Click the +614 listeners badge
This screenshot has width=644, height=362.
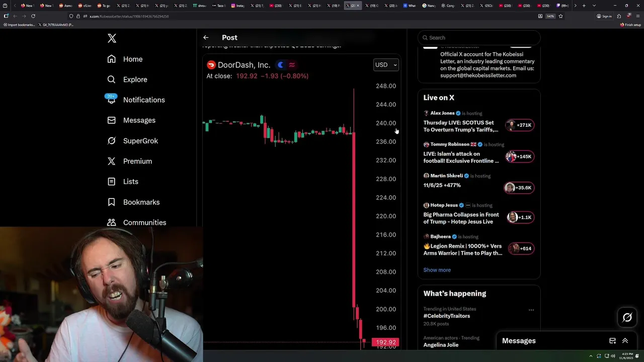tap(521, 248)
